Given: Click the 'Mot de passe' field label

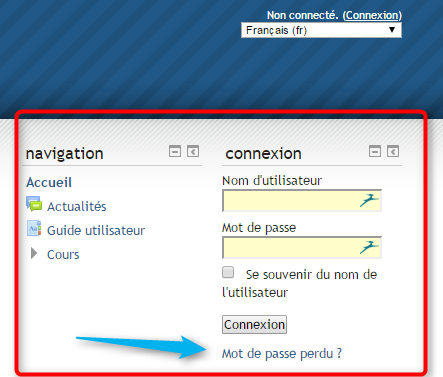Looking at the screenshot, I should click(x=259, y=228).
